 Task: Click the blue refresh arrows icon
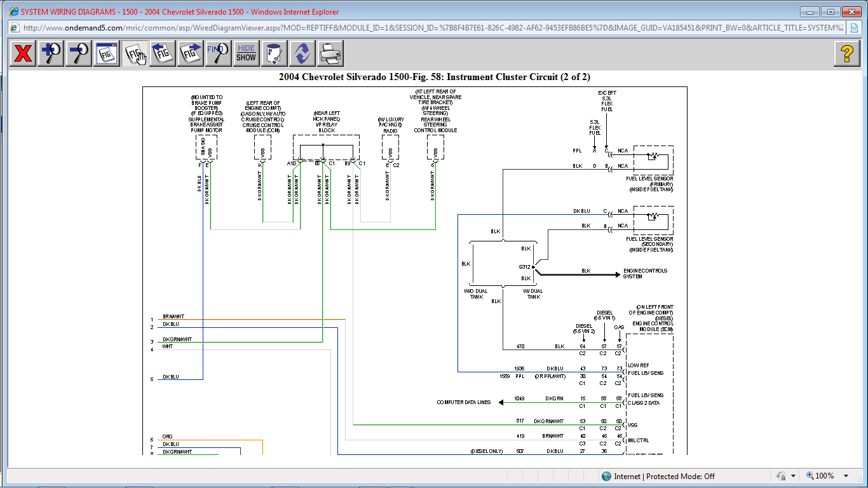302,53
